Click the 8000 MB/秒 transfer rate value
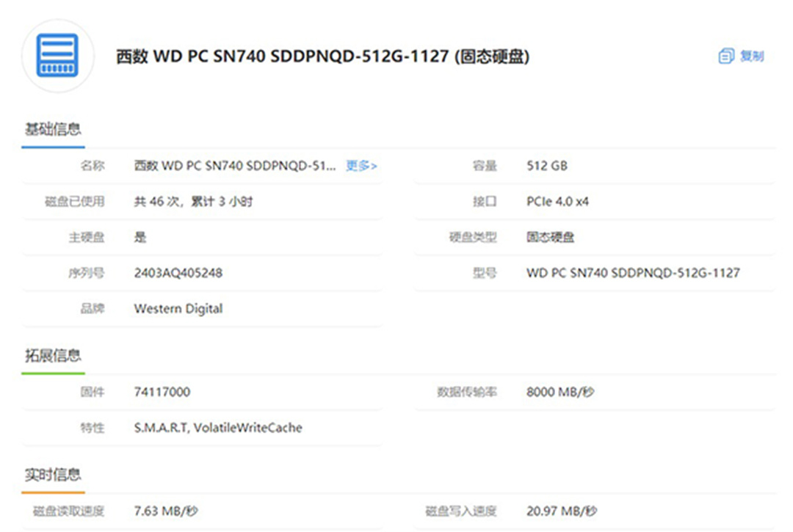Image resolution: width=793 pixels, height=532 pixels. pyautogui.click(x=560, y=392)
